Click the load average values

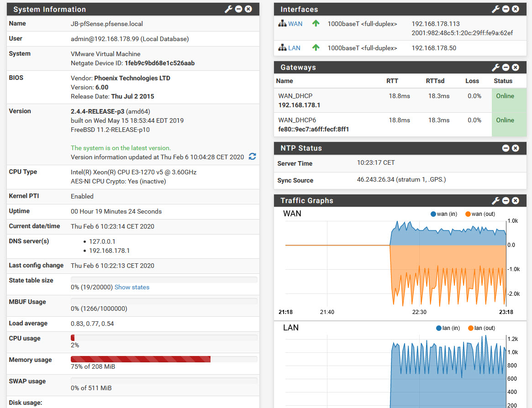click(x=92, y=324)
